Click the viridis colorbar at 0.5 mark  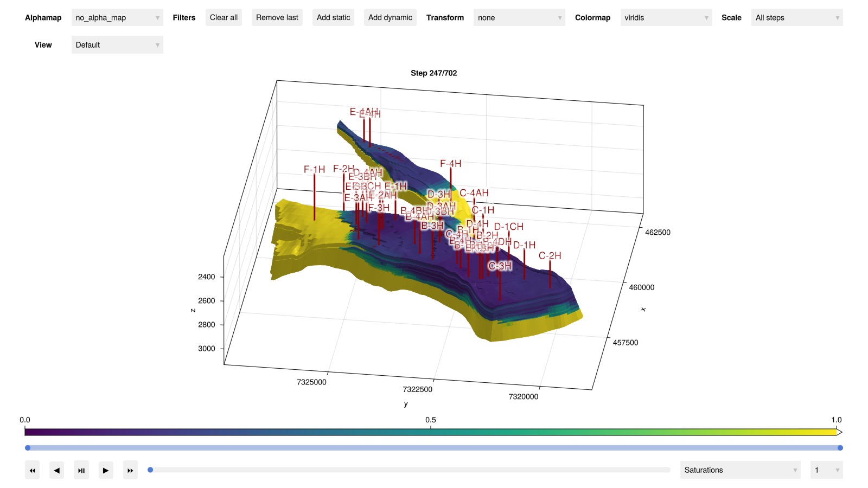click(431, 432)
